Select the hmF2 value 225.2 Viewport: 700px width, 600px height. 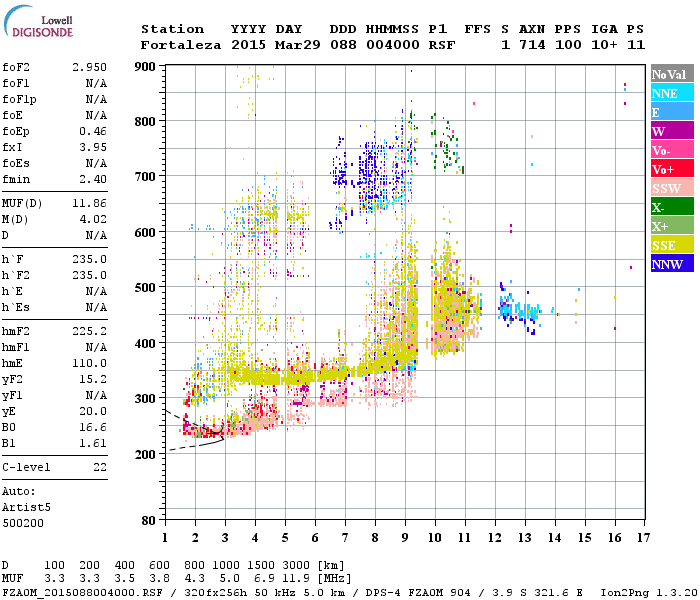pos(89,329)
